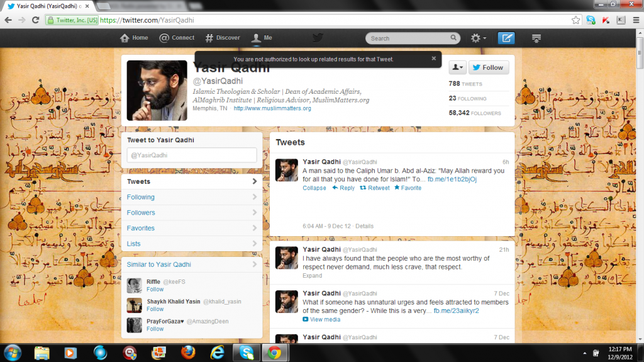
Task: Open Me tab
Action: pos(262,38)
